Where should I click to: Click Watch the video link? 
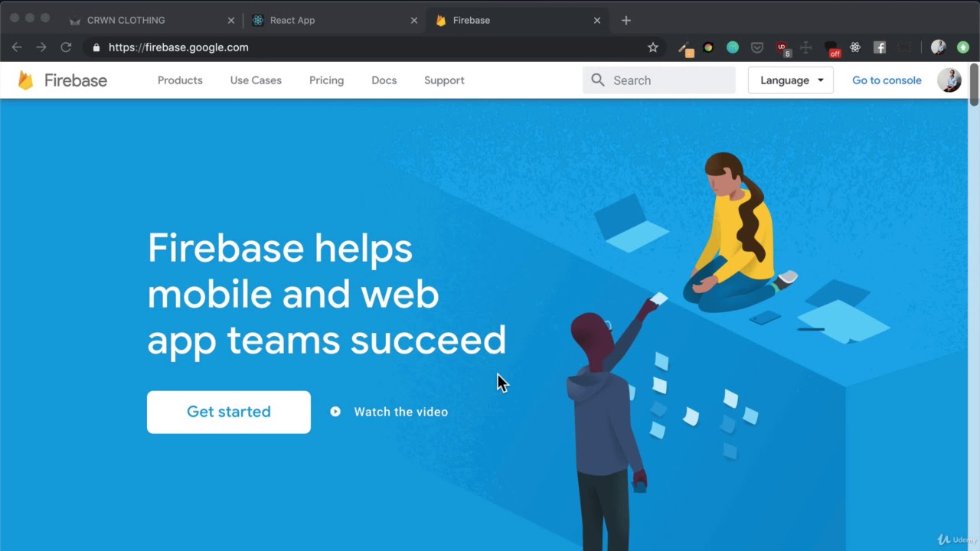click(x=400, y=412)
